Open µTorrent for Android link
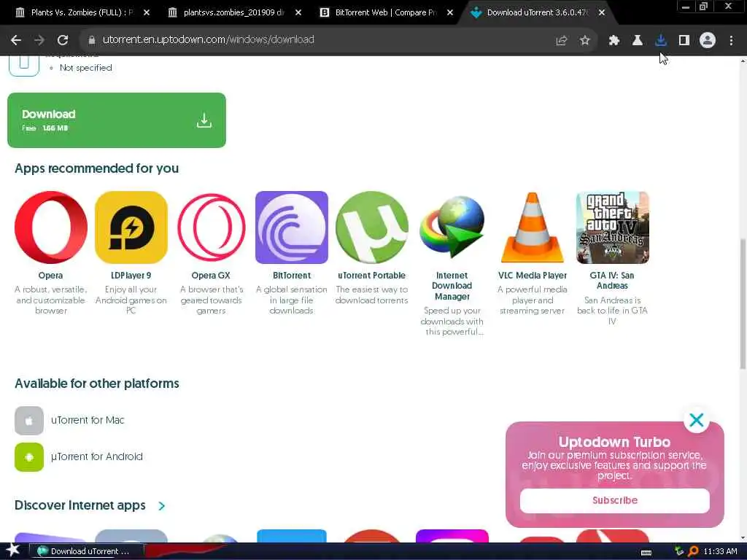The image size is (747, 560). point(97,456)
